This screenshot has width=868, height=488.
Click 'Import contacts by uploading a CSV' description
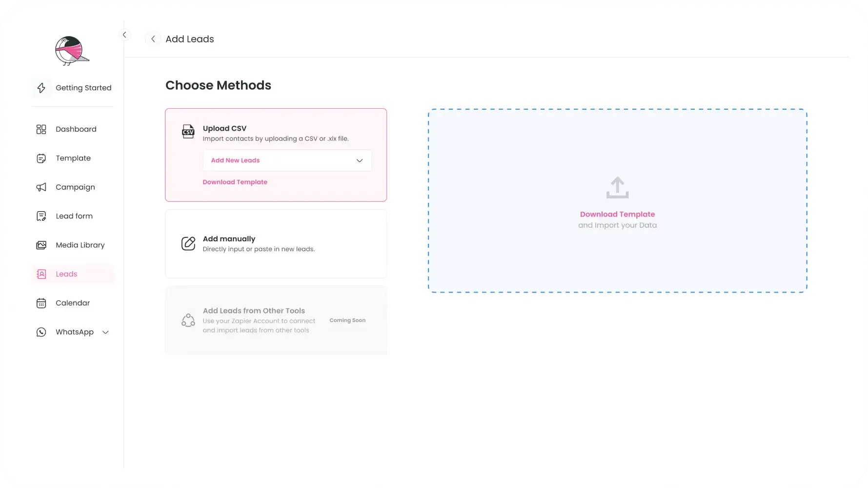(x=276, y=139)
